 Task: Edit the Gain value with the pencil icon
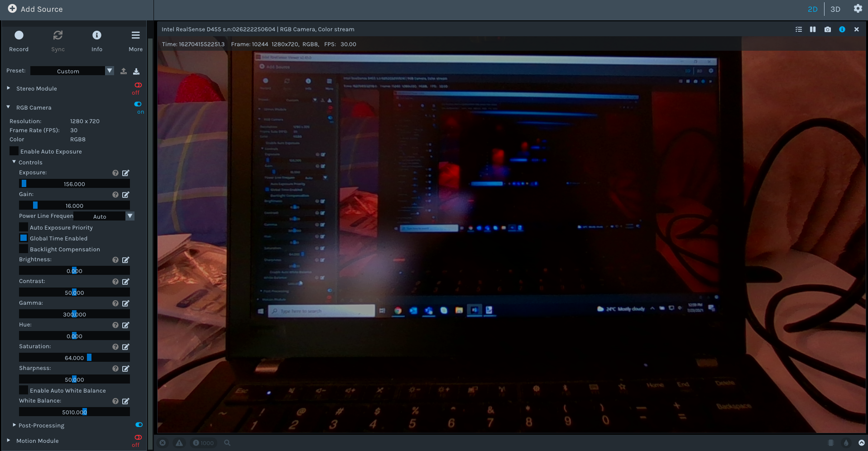click(x=125, y=195)
